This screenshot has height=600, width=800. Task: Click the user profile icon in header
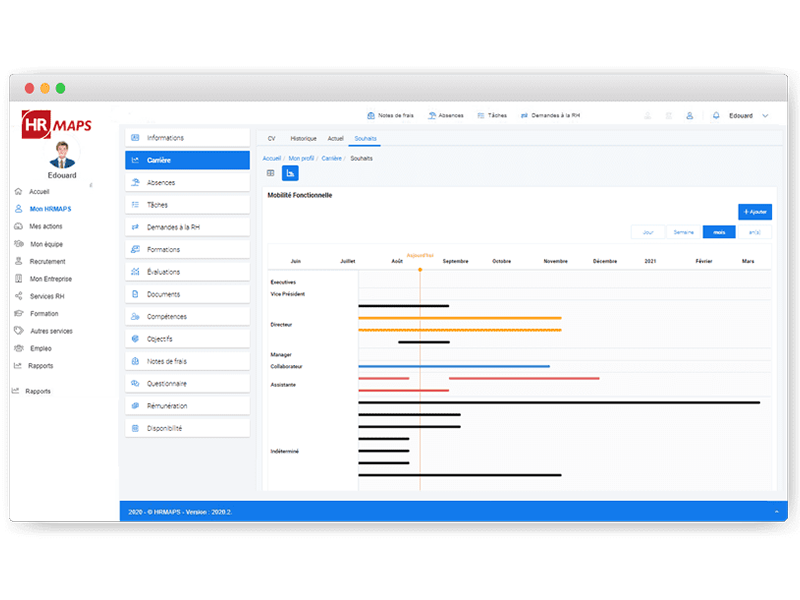(x=689, y=116)
